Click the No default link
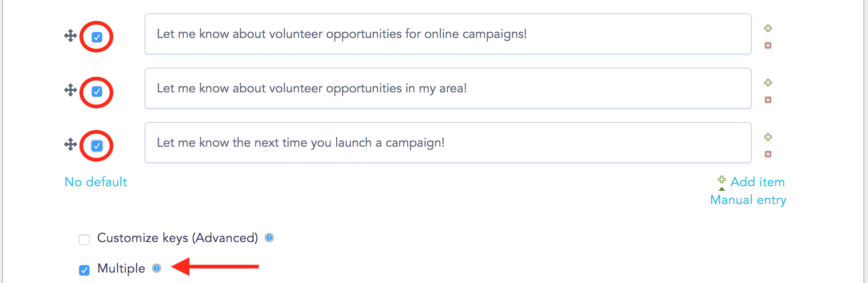The height and width of the screenshot is (283, 868). (x=96, y=182)
